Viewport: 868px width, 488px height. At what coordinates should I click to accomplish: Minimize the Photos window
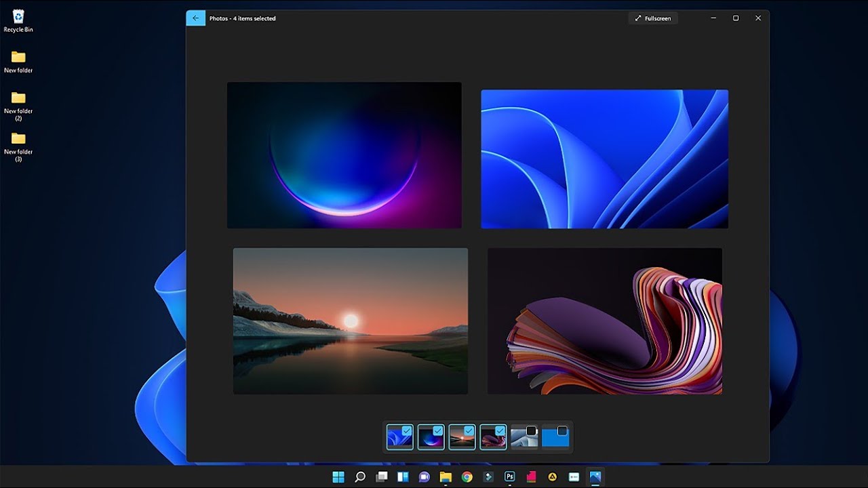[x=713, y=18]
